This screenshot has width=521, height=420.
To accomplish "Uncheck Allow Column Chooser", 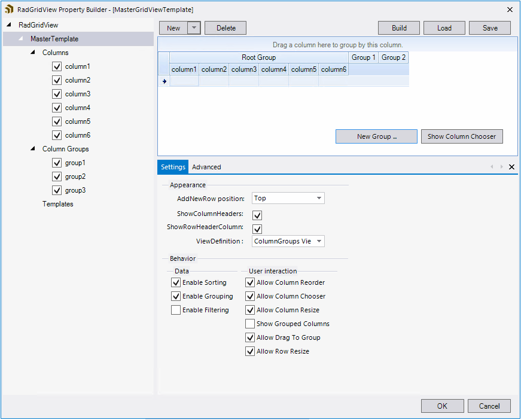I will 249,296.
